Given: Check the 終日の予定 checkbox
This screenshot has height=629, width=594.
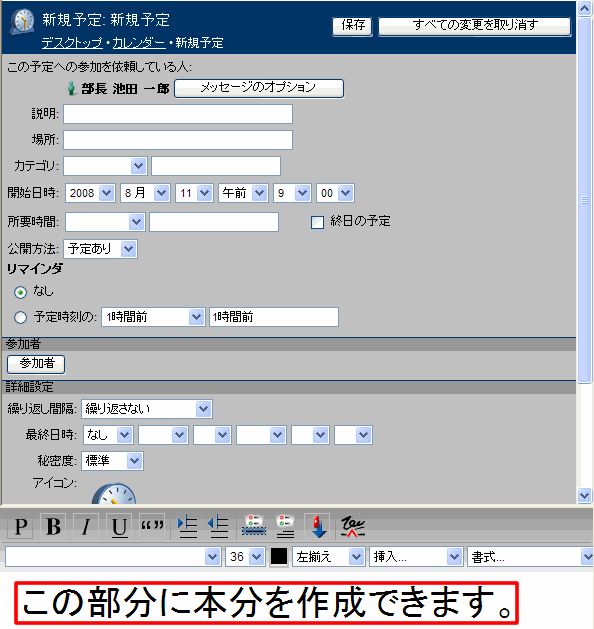Looking at the screenshot, I should pyautogui.click(x=317, y=222).
